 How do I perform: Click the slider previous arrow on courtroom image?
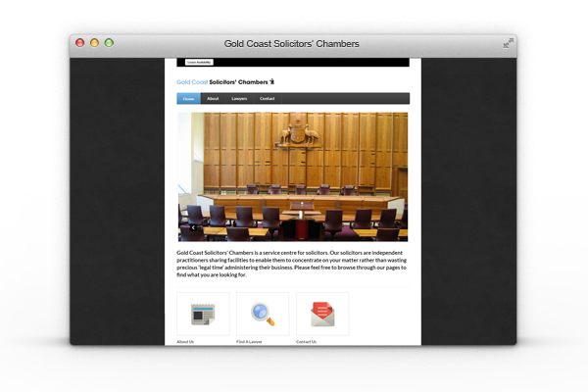pos(193,227)
